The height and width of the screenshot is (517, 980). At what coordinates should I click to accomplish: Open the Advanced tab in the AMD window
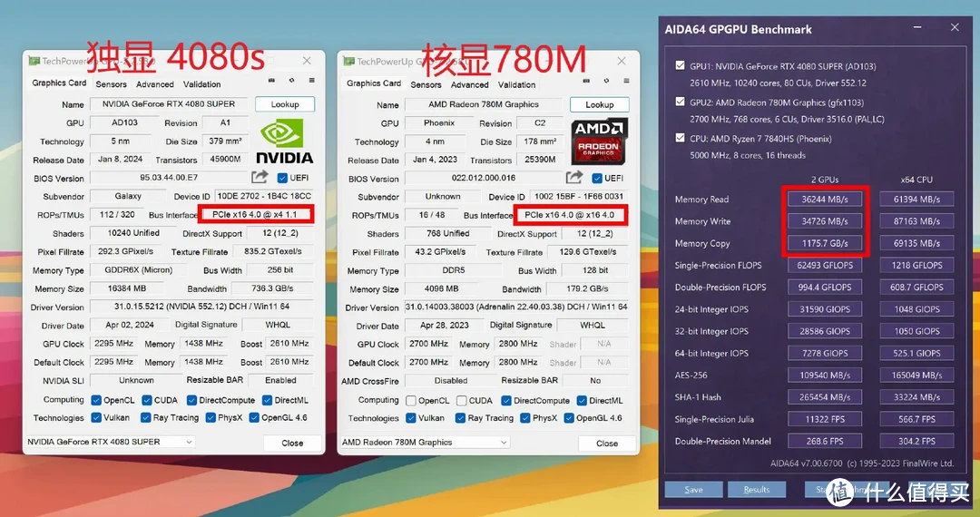(469, 85)
